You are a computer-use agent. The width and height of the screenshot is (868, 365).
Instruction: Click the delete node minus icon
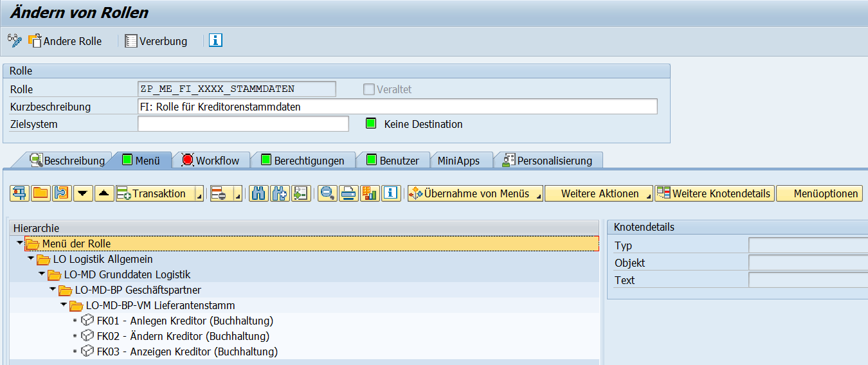[220, 193]
